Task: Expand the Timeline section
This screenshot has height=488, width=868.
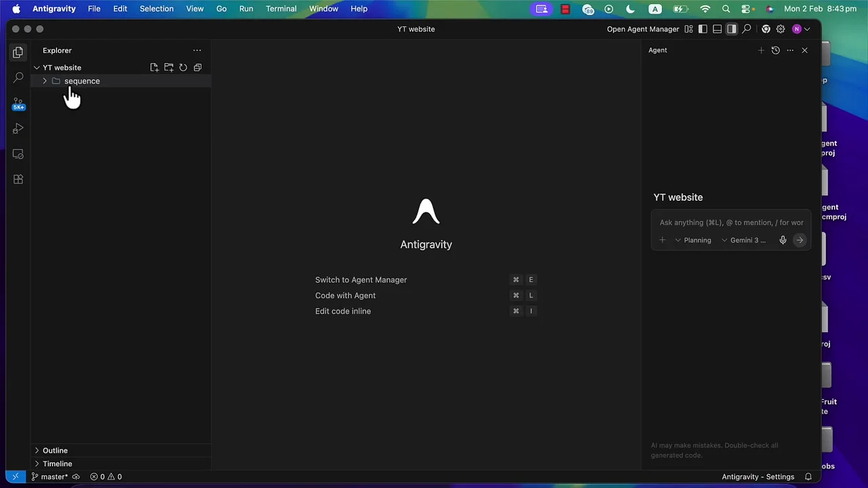Action: click(121, 464)
